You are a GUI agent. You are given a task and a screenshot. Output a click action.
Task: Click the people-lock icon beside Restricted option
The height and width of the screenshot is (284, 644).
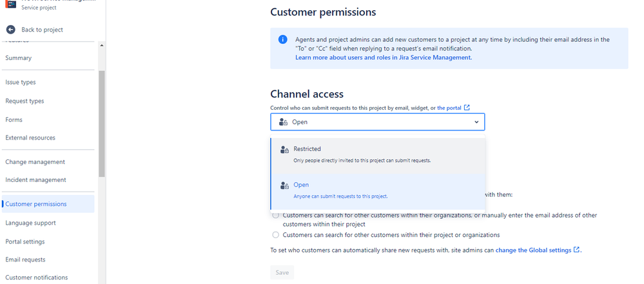click(285, 150)
